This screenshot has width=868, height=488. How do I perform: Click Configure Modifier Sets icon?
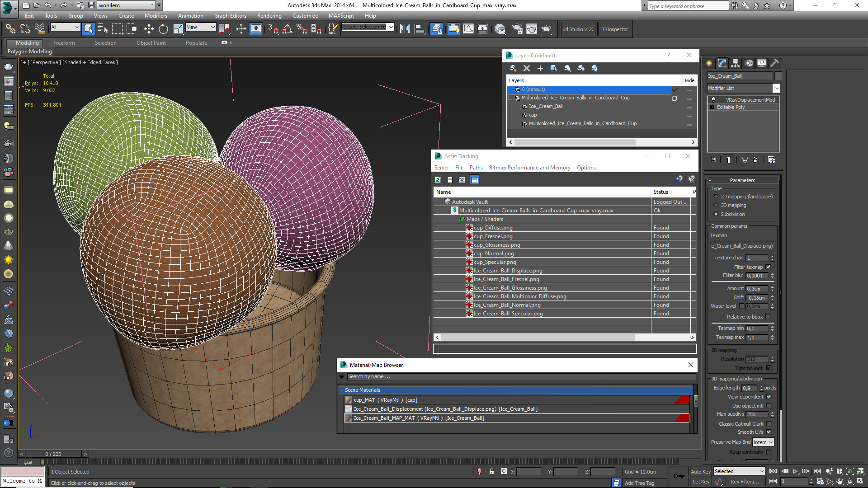pos(772,160)
